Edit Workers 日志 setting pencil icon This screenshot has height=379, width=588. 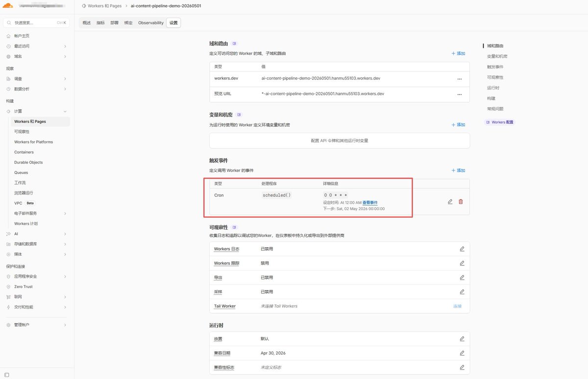(x=462, y=249)
